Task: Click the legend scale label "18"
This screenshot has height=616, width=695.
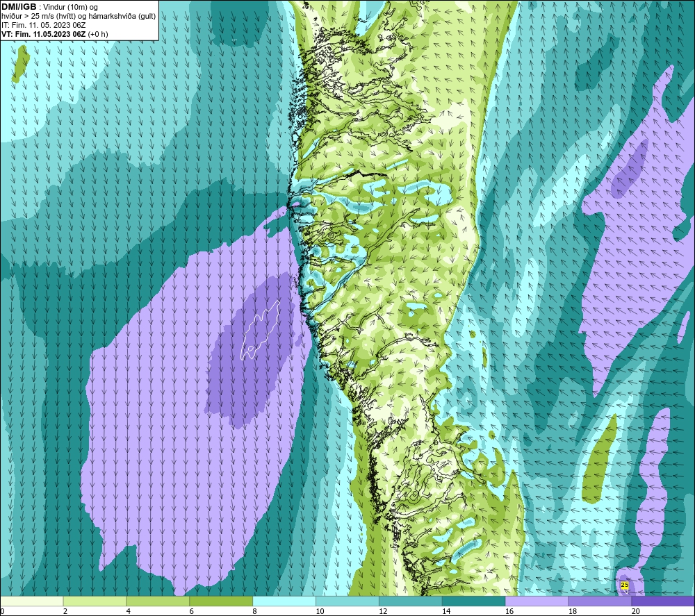Action: coord(572,611)
